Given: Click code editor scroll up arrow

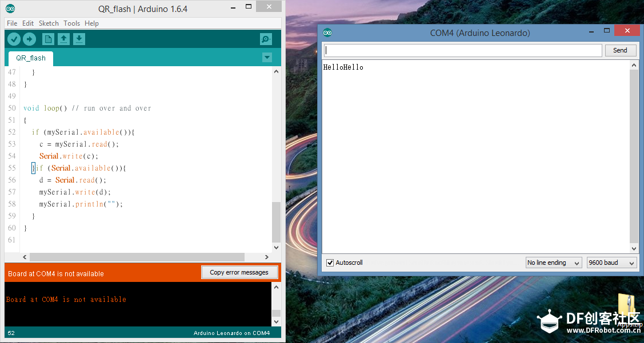Looking at the screenshot, I should pyautogui.click(x=276, y=71).
